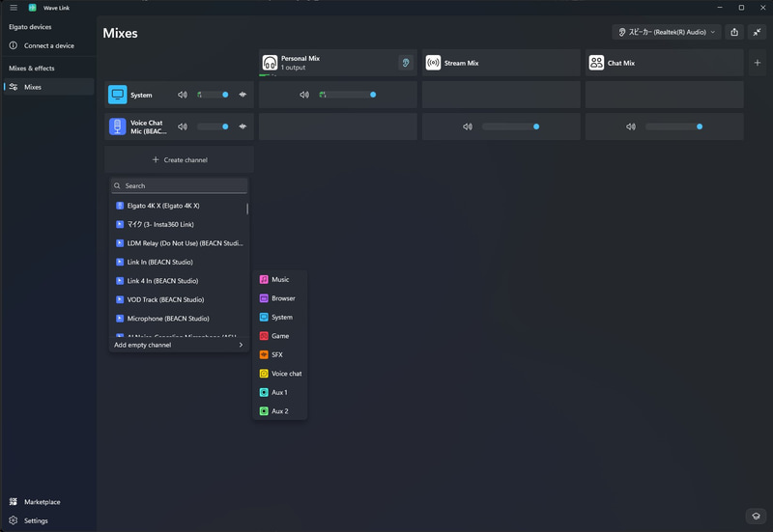Select Link In (BEACN Studio) device

(x=179, y=262)
